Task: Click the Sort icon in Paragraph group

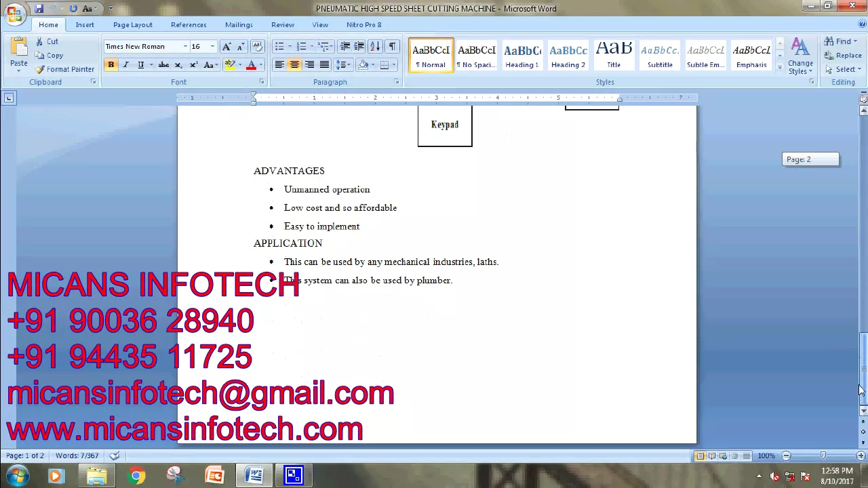Action: 375,47
